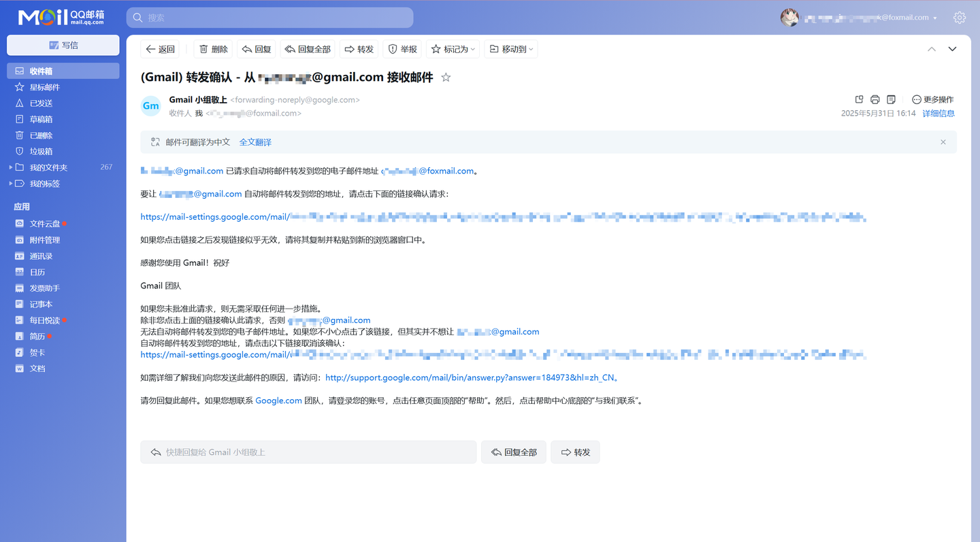Click the sent date 2025年5月31日 16:14
Screen dimensions: 980x542
point(879,114)
